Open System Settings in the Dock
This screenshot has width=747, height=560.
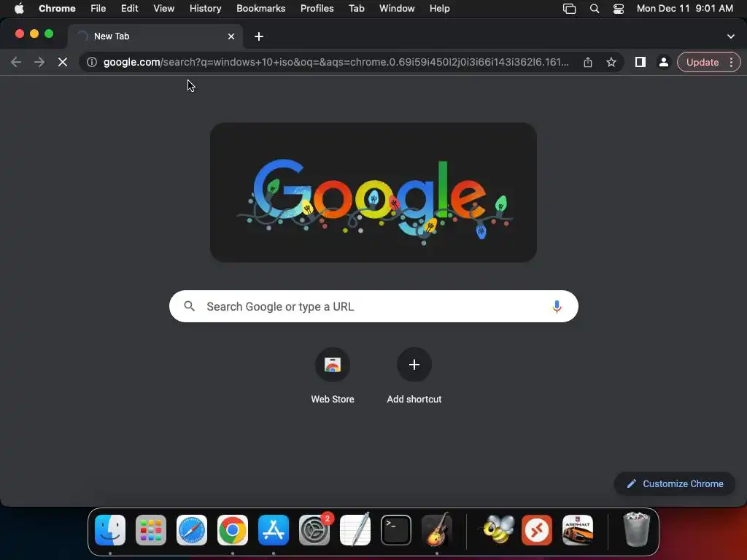pos(314,530)
